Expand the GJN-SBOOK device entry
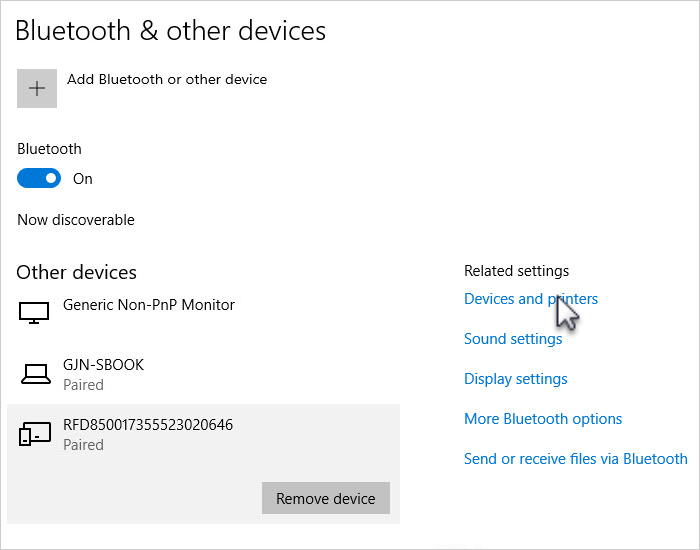The image size is (700, 550). tap(204, 374)
